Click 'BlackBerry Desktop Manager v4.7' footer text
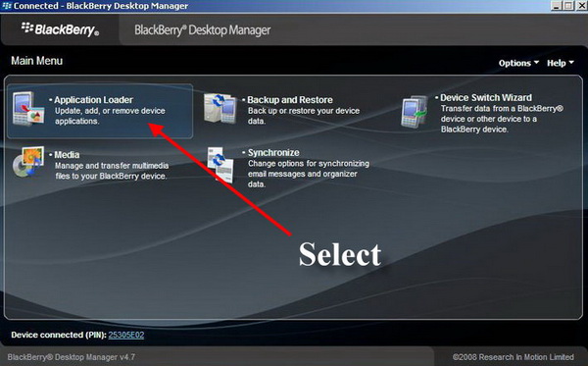Viewport: 588px width, 366px height. (x=72, y=357)
